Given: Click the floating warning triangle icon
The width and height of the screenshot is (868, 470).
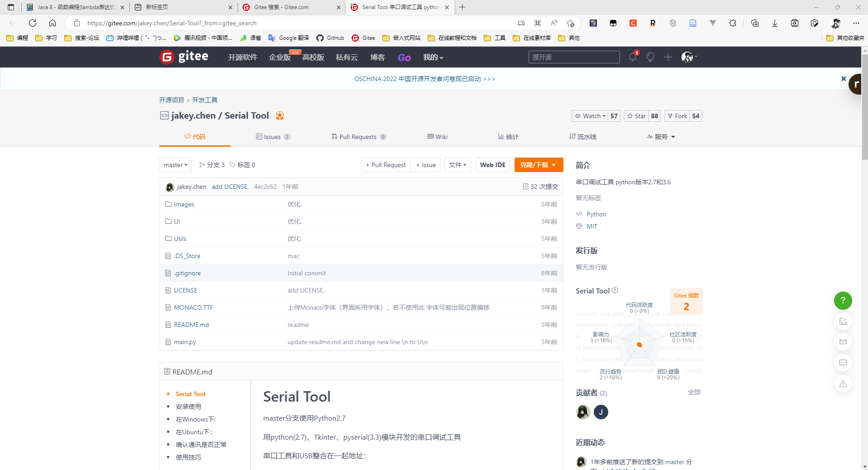Looking at the screenshot, I should coord(843,384).
